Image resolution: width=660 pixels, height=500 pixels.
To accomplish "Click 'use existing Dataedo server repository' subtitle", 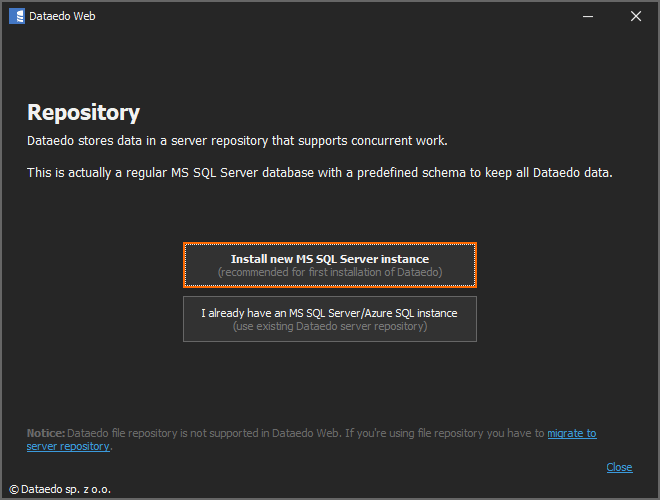I will pyautogui.click(x=329, y=326).
